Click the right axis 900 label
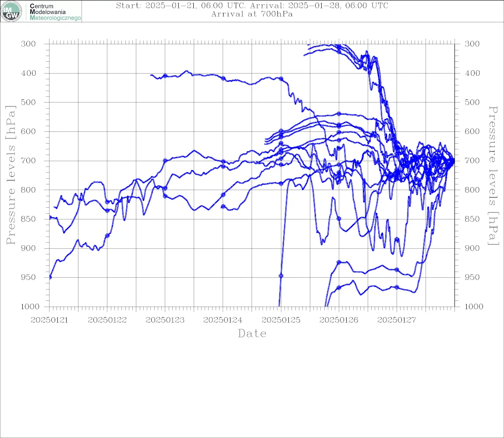 (472, 248)
